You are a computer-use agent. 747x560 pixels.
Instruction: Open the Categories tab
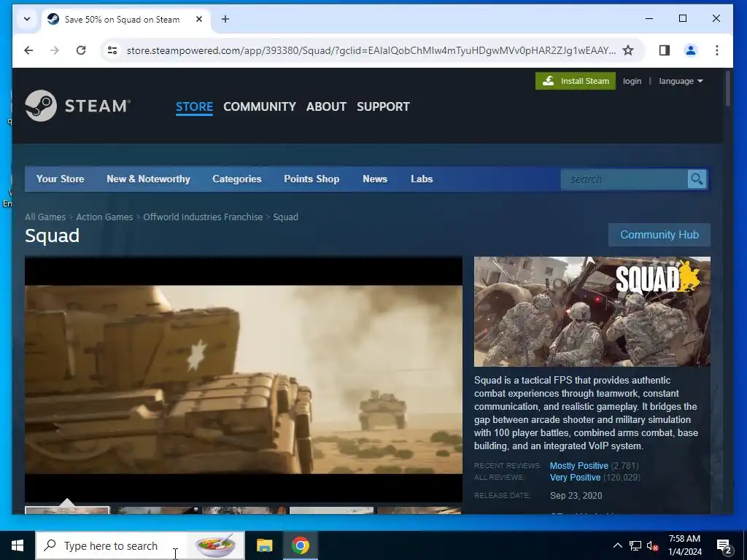(x=237, y=179)
